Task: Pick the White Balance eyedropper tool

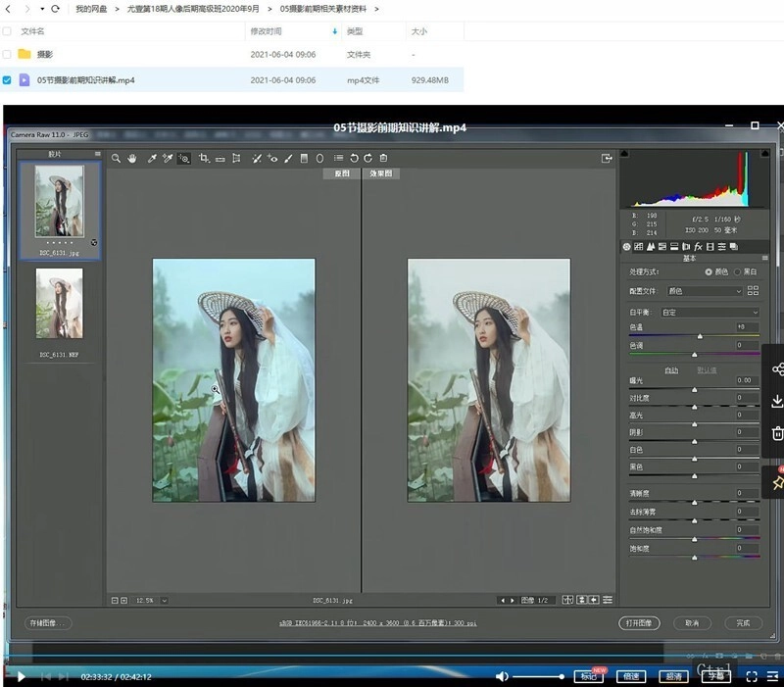Action: coord(152,158)
